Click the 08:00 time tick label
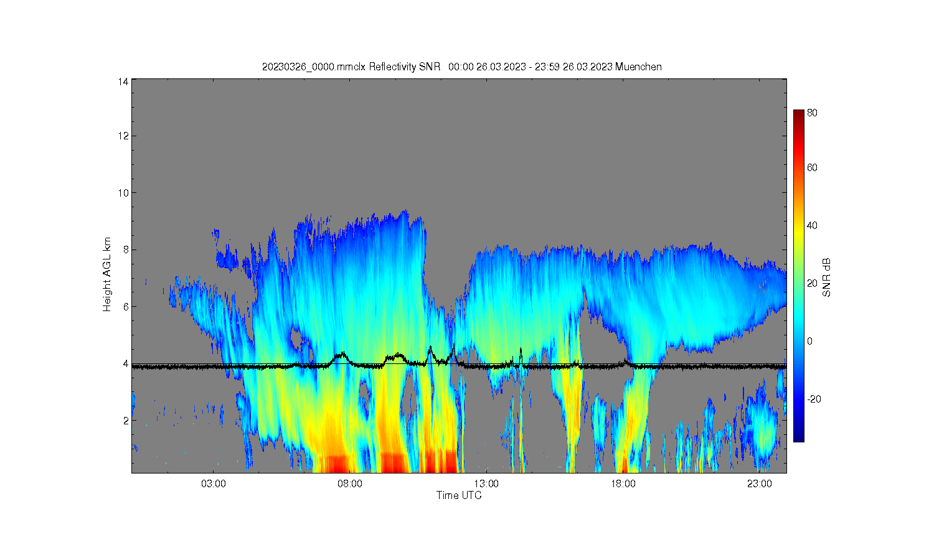Viewport: 934px width, 560px height. click(x=350, y=483)
